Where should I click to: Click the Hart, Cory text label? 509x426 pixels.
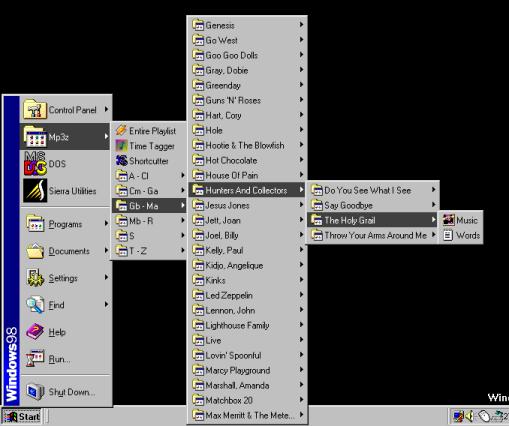(223, 115)
